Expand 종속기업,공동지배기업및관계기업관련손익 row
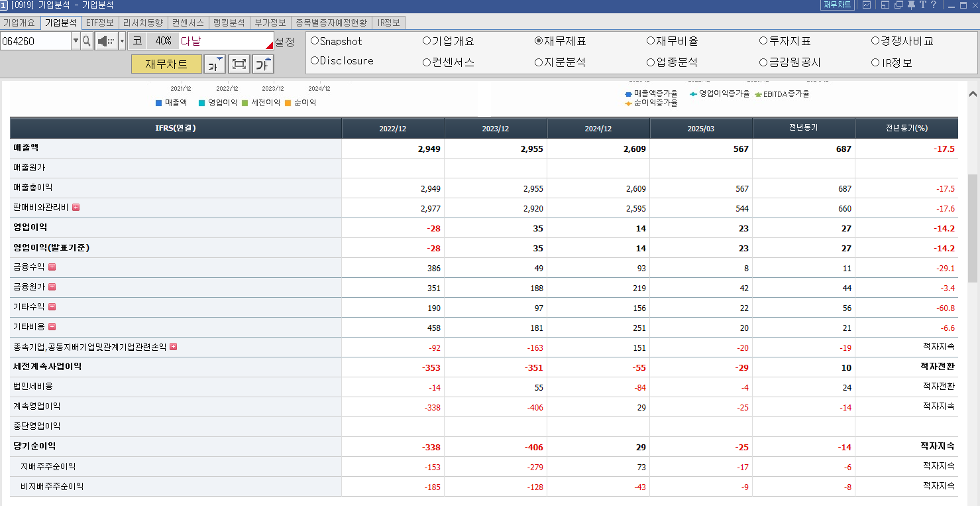 click(174, 347)
